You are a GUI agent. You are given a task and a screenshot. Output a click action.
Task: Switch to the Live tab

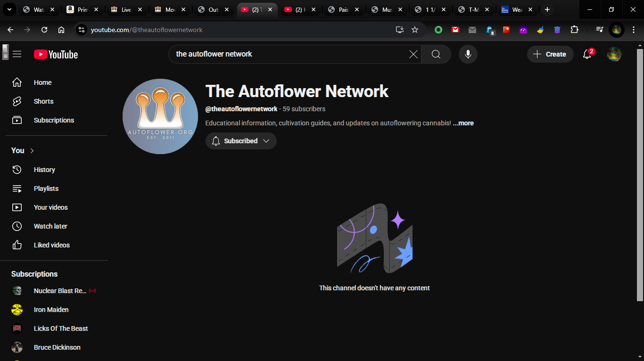click(x=126, y=9)
